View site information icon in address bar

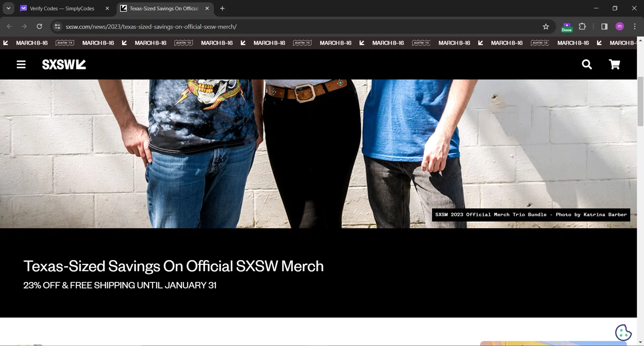(x=58, y=27)
